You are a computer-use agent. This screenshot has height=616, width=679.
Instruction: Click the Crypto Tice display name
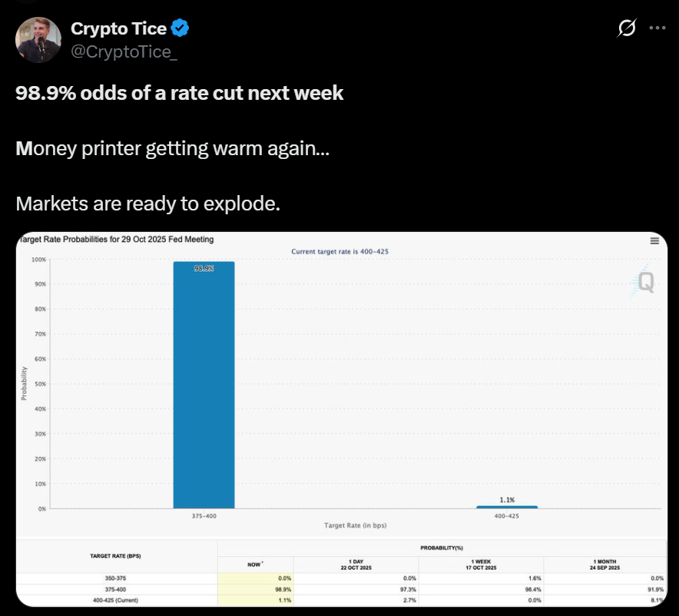pos(119,28)
